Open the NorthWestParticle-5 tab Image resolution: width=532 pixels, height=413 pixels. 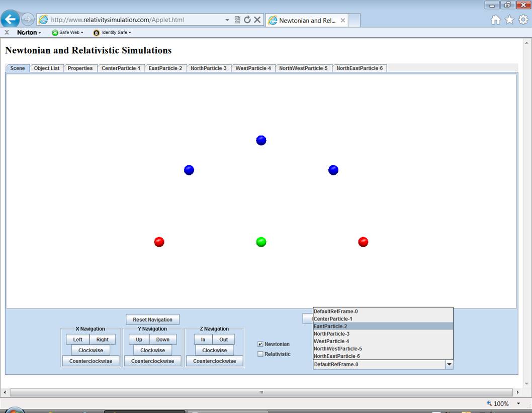[x=303, y=68]
